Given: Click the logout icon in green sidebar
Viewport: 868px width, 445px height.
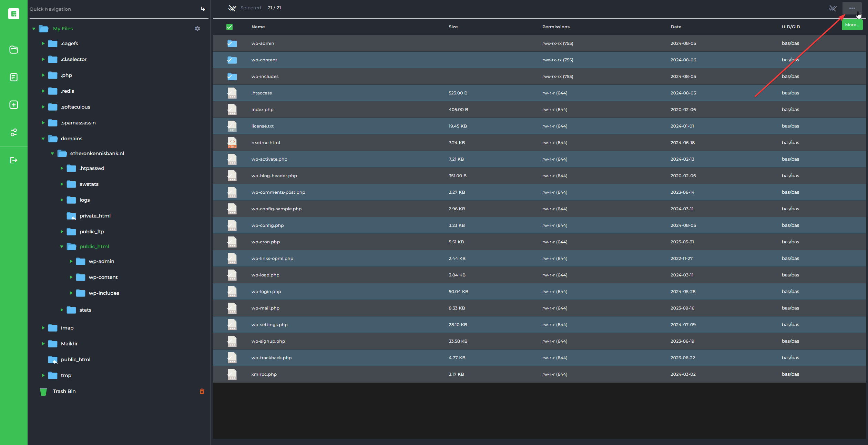Looking at the screenshot, I should [x=14, y=160].
